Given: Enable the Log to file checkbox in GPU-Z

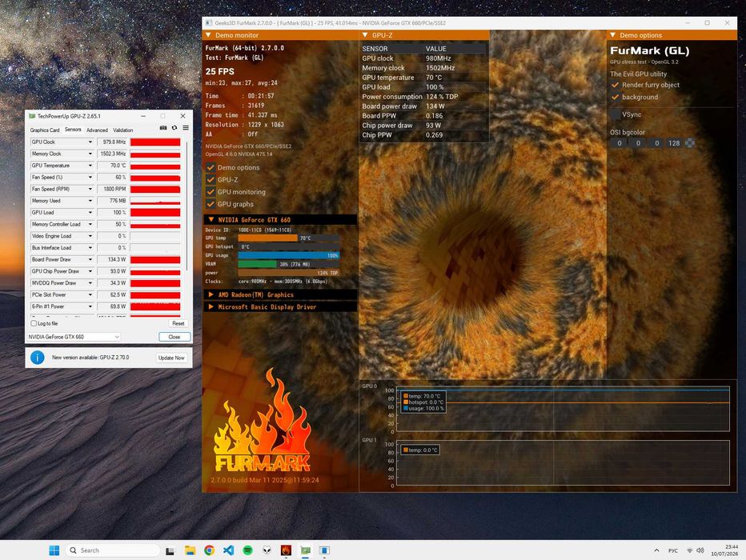Looking at the screenshot, I should click(x=34, y=323).
